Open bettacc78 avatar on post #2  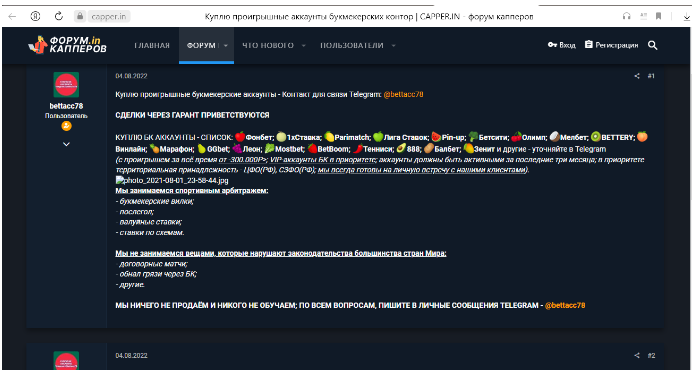pyautogui.click(x=66, y=361)
